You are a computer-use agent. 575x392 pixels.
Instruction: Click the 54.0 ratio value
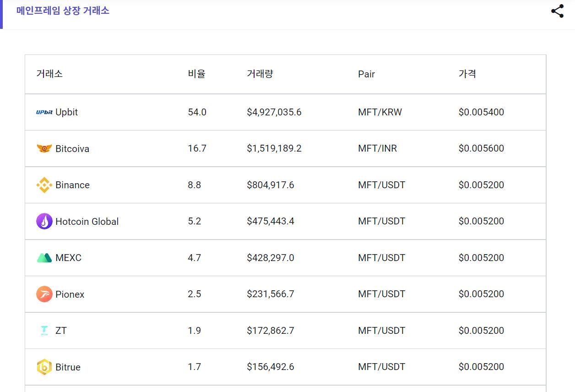point(197,112)
